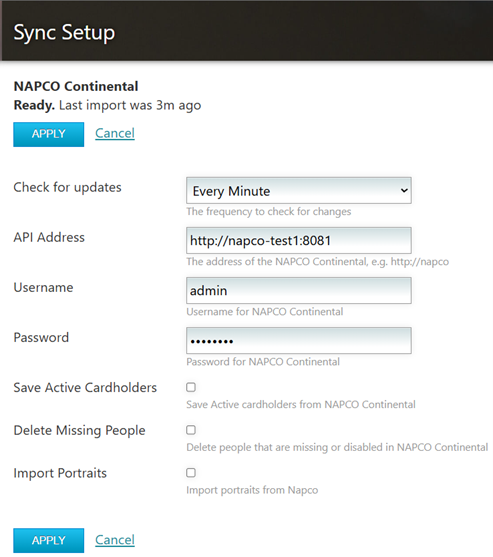
Task: Click the "Check for updates" label
Action: 67,187
